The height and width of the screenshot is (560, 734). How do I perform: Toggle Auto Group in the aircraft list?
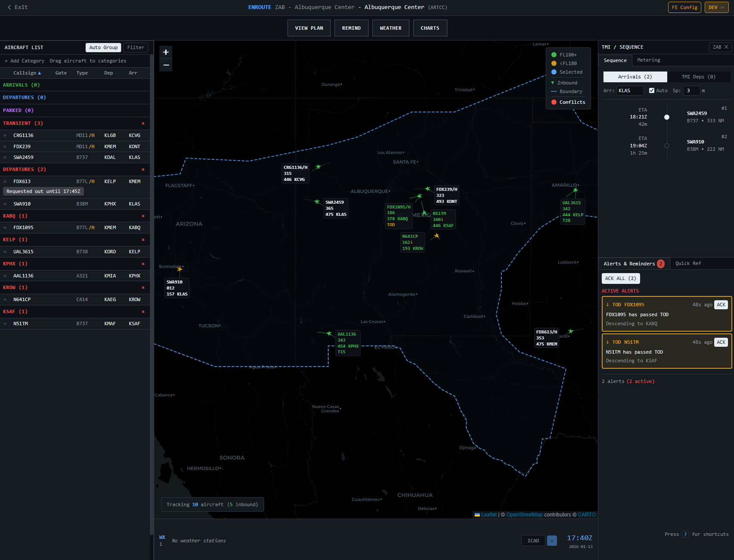pyautogui.click(x=103, y=47)
